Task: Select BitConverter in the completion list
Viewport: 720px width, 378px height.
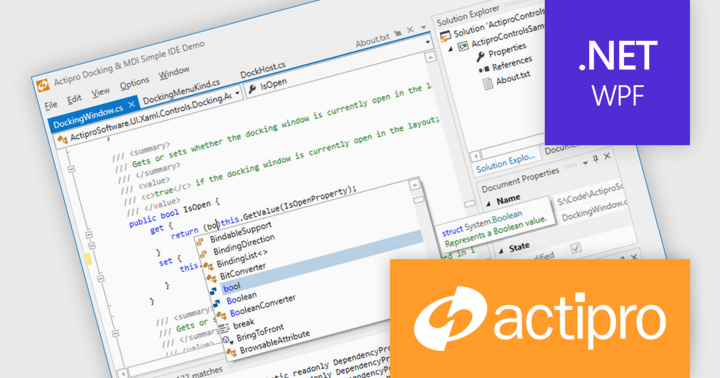Action: pos(243,271)
